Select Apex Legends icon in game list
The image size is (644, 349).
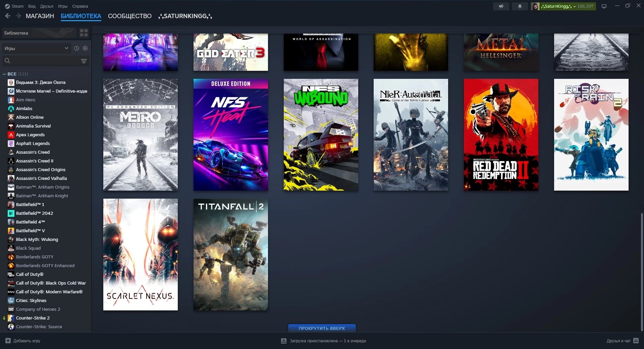pyautogui.click(x=11, y=135)
